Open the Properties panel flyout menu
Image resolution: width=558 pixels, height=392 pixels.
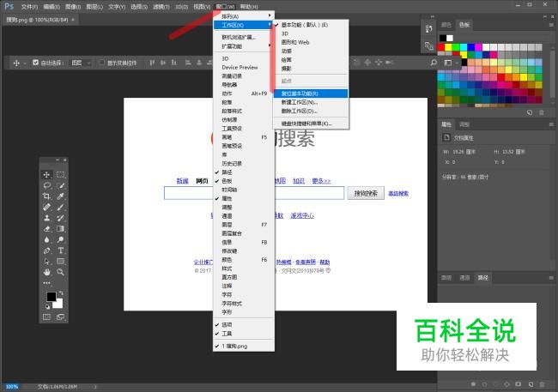tap(551, 124)
